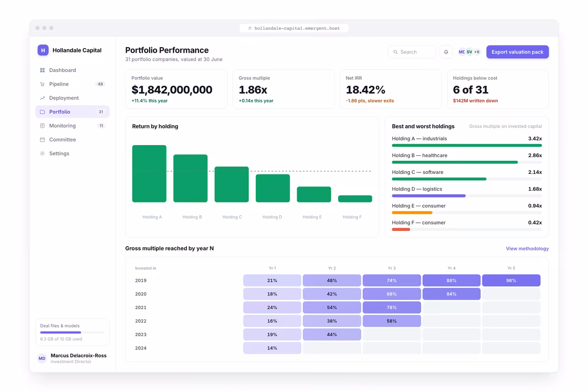This screenshot has height=392, width=588.
Task: Click the MD avatar in header
Action: 462,52
